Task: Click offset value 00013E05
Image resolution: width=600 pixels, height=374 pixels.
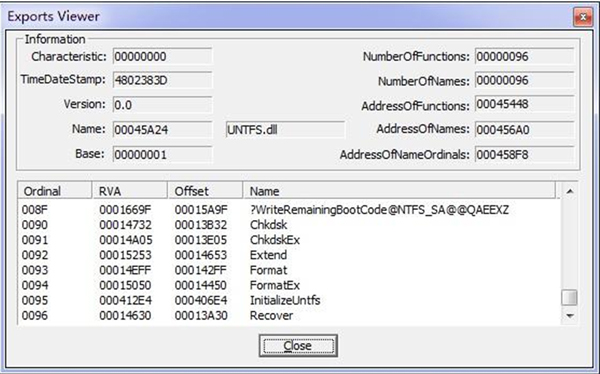Action: pyautogui.click(x=201, y=240)
